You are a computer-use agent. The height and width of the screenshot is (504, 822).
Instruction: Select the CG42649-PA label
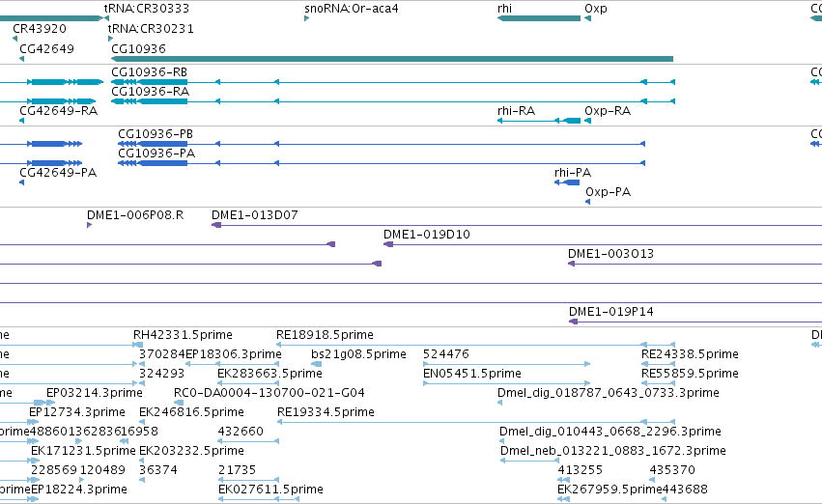point(58,173)
